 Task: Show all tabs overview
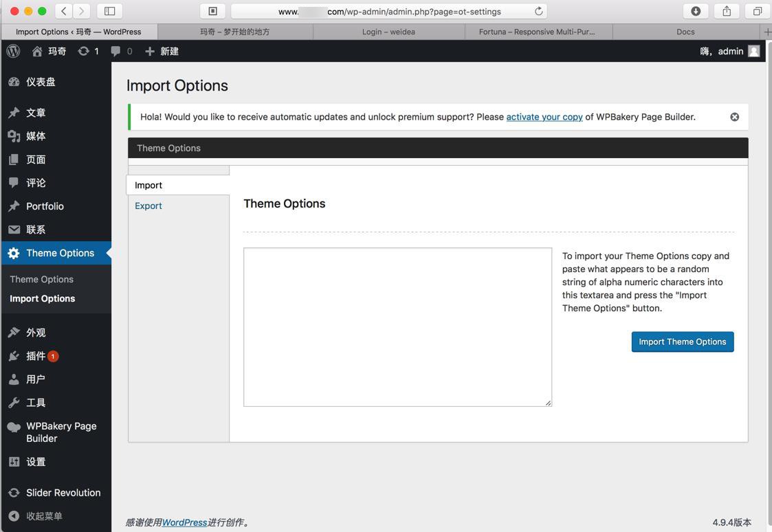click(758, 11)
